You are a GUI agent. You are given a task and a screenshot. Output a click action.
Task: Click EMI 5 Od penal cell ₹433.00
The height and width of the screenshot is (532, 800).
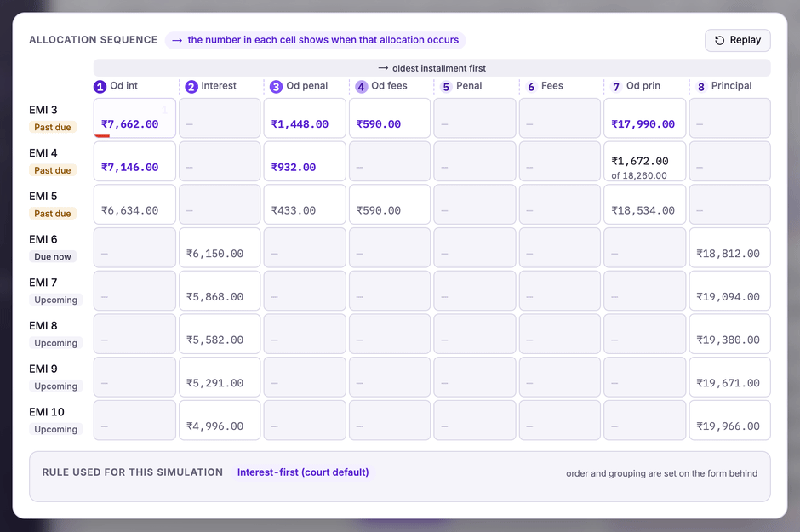[305, 204]
